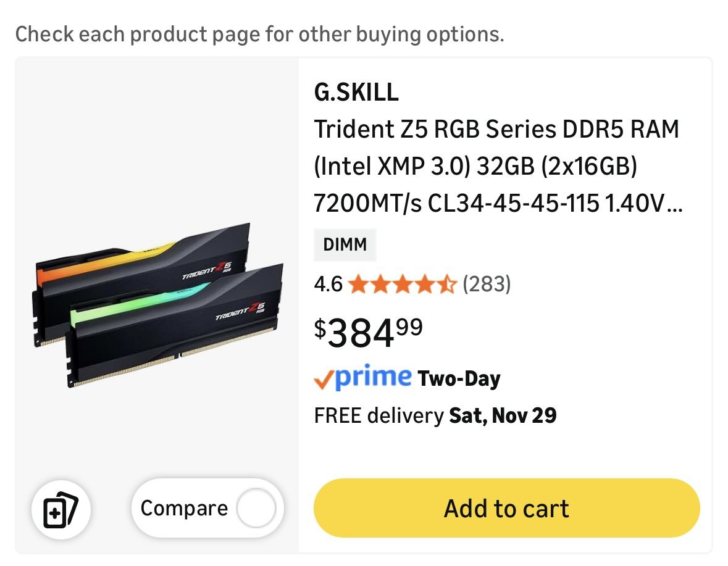View the 283 customer reviews
The image size is (728, 566).
(487, 285)
